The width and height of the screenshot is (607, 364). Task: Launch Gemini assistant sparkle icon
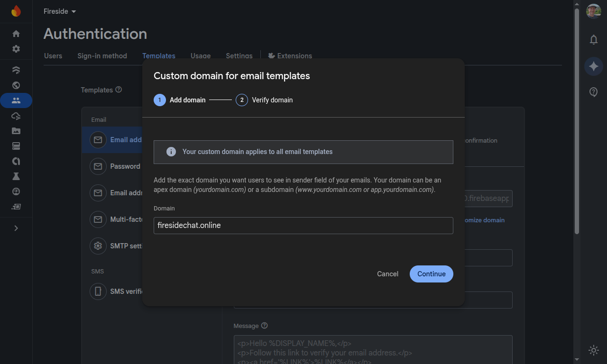pos(593,66)
